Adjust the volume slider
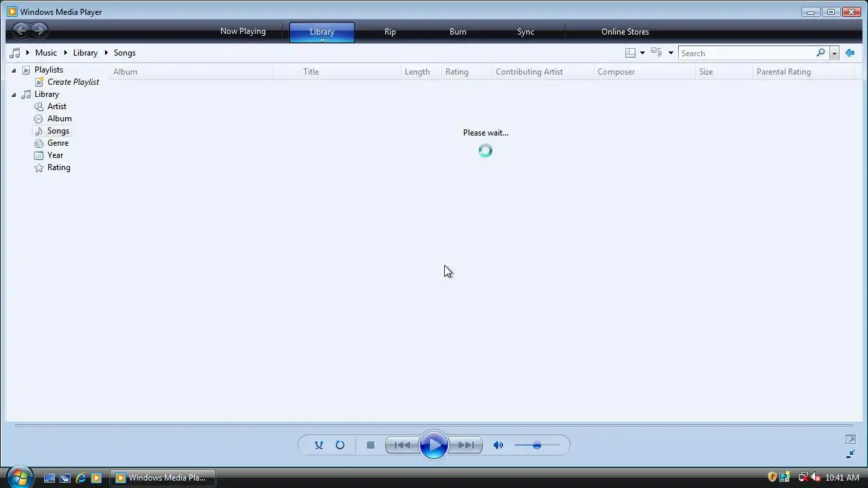The height and width of the screenshot is (488, 868). pos(537,445)
